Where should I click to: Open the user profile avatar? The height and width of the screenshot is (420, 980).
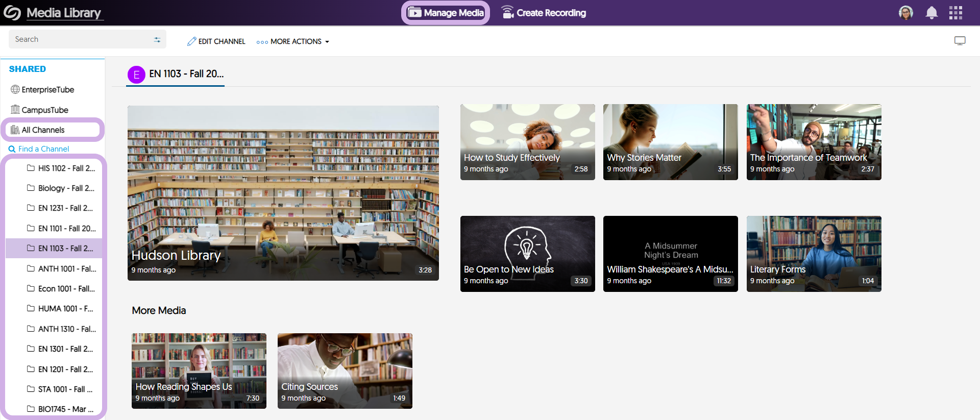pos(906,13)
